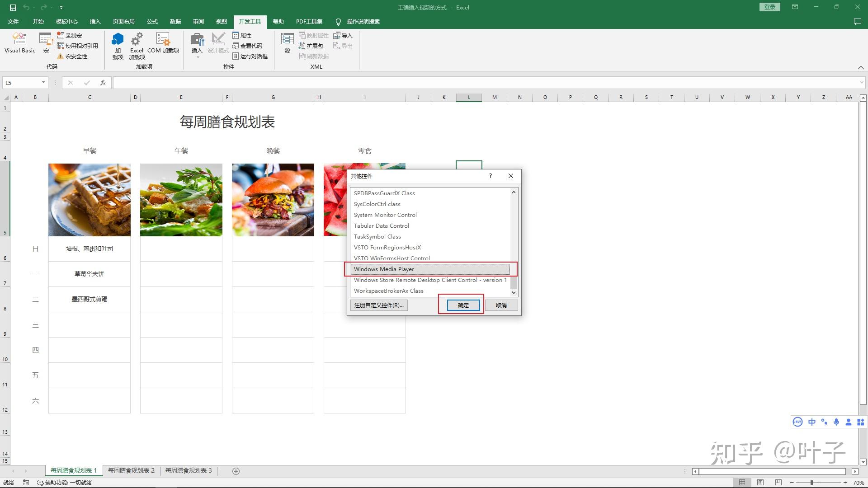Open Macro Security settings
Image resolution: width=868 pixels, height=488 pixels.
pyautogui.click(x=72, y=56)
